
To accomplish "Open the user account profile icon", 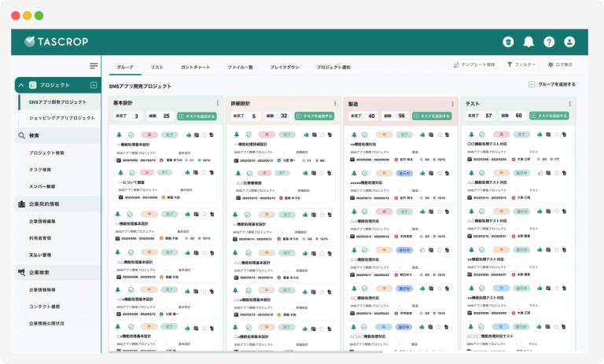I will pos(569,42).
